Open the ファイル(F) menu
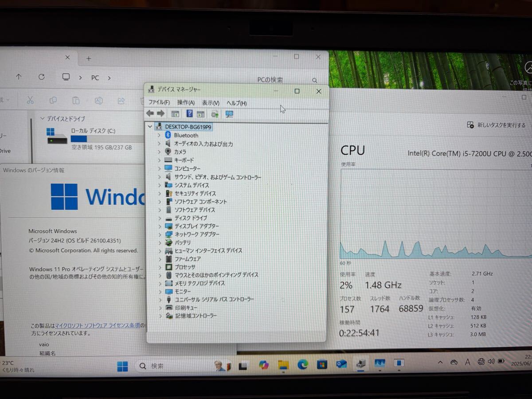532x399 pixels. 159,102
